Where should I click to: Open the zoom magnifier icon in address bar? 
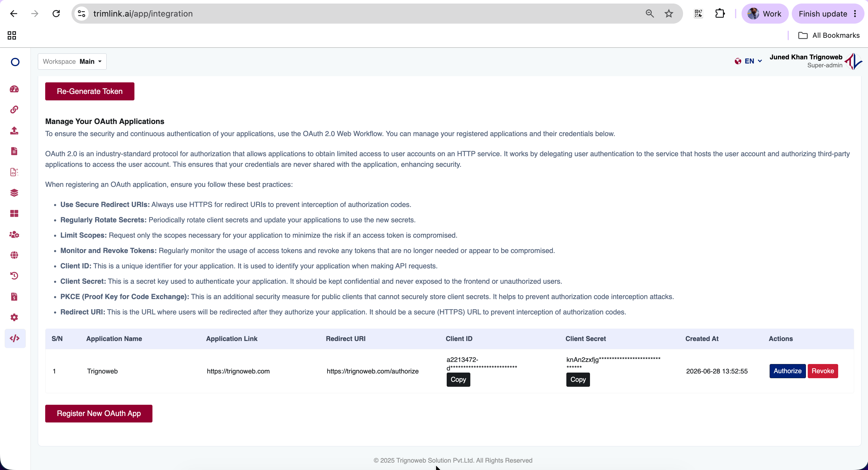650,14
